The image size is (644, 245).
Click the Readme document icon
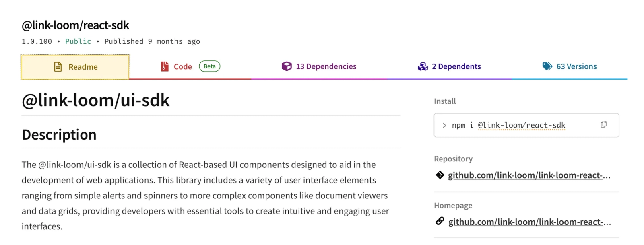pos(58,67)
